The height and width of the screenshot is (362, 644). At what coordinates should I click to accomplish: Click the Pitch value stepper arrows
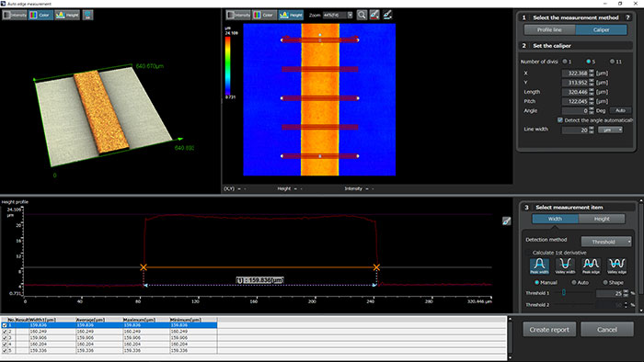tap(592, 101)
